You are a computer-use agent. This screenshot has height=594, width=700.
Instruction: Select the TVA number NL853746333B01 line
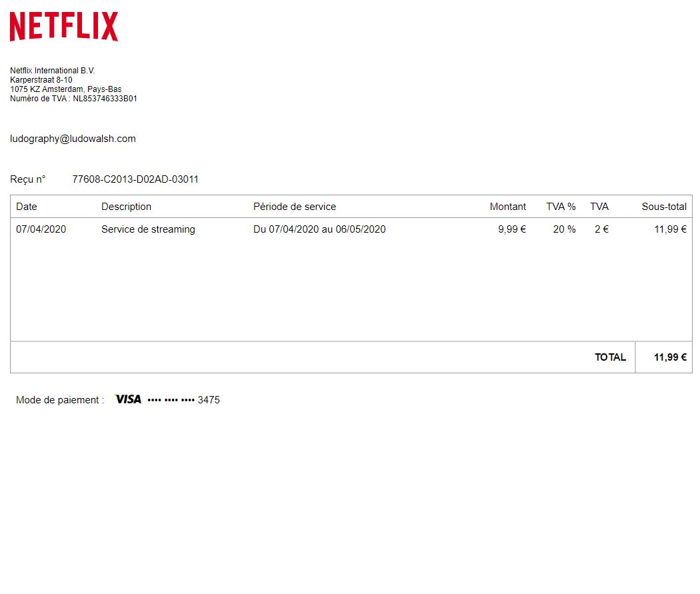click(73, 99)
